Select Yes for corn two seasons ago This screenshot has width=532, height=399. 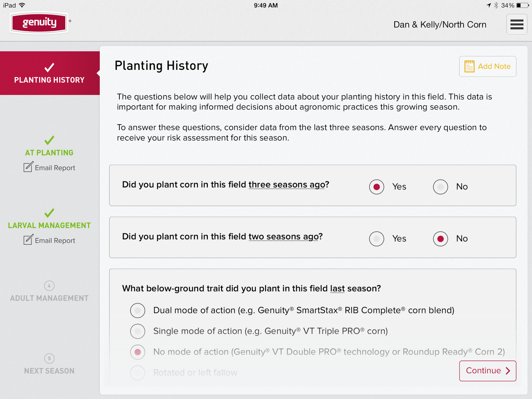(377, 239)
